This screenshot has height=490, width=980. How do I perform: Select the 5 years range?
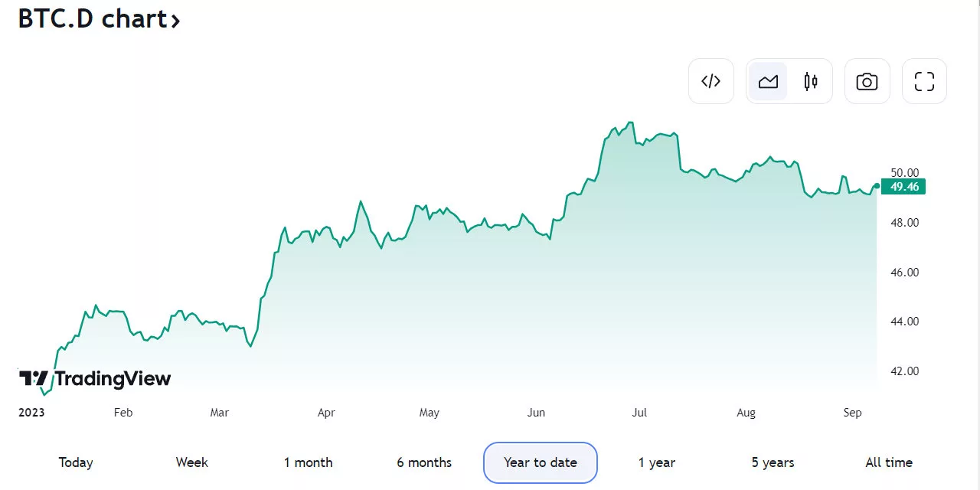[x=773, y=462]
